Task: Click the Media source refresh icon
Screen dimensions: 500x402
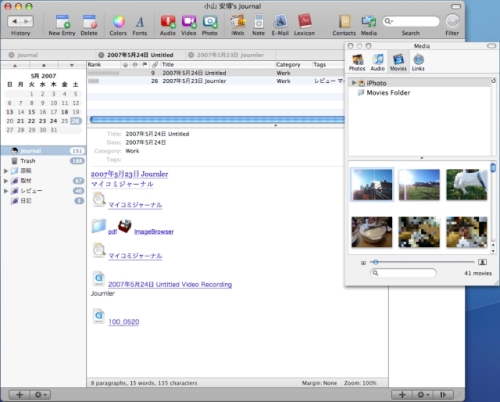Action: (x=493, y=81)
